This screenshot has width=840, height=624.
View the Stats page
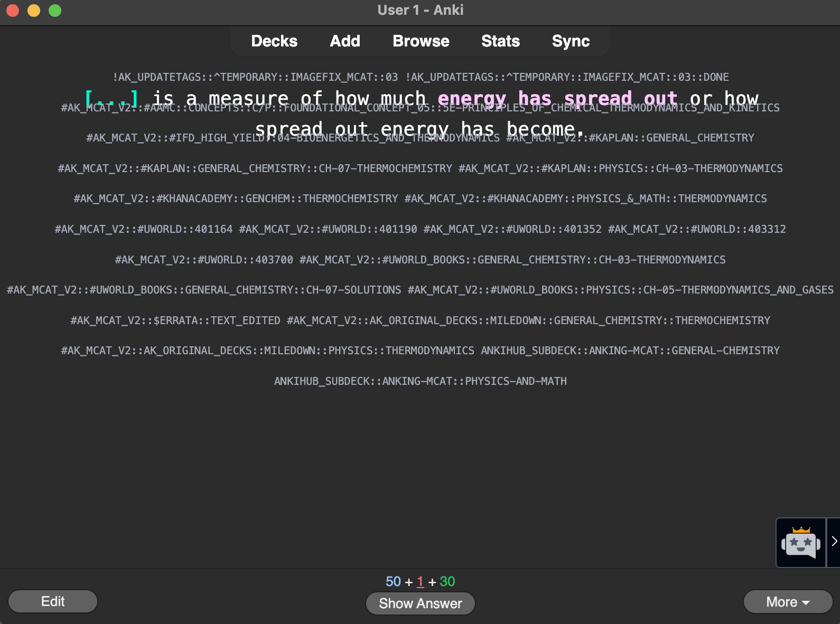[x=500, y=41]
